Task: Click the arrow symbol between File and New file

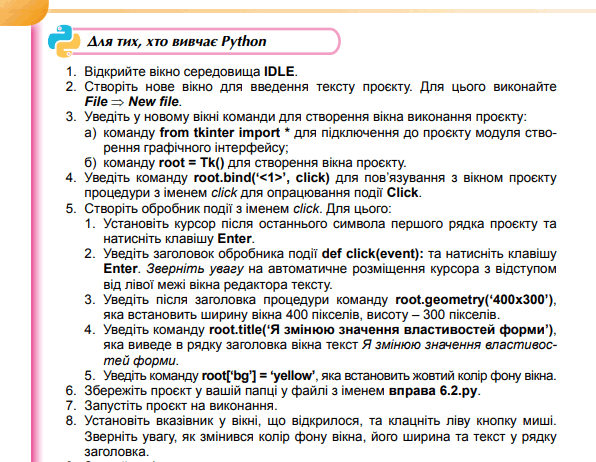Action: [x=118, y=102]
